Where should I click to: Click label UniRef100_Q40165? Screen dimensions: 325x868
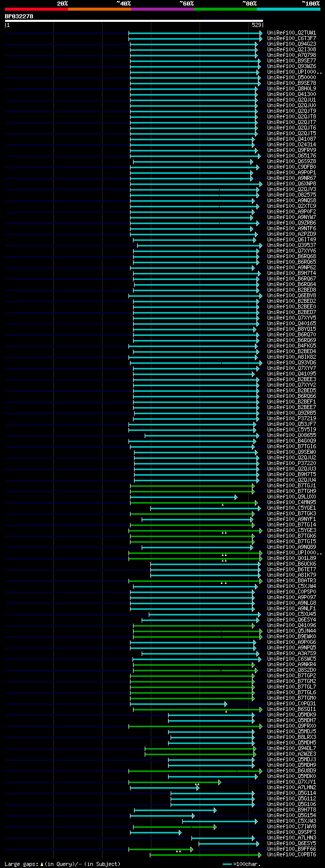point(291,323)
